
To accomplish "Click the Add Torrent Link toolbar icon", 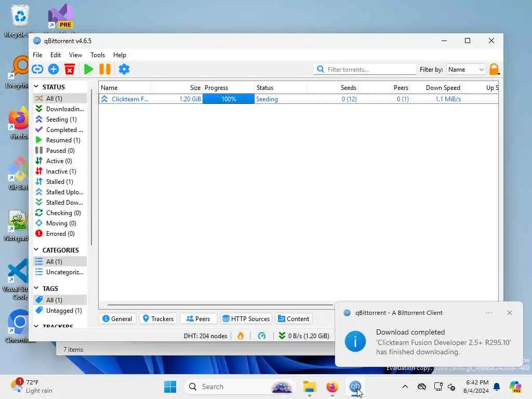I will tap(37, 69).
